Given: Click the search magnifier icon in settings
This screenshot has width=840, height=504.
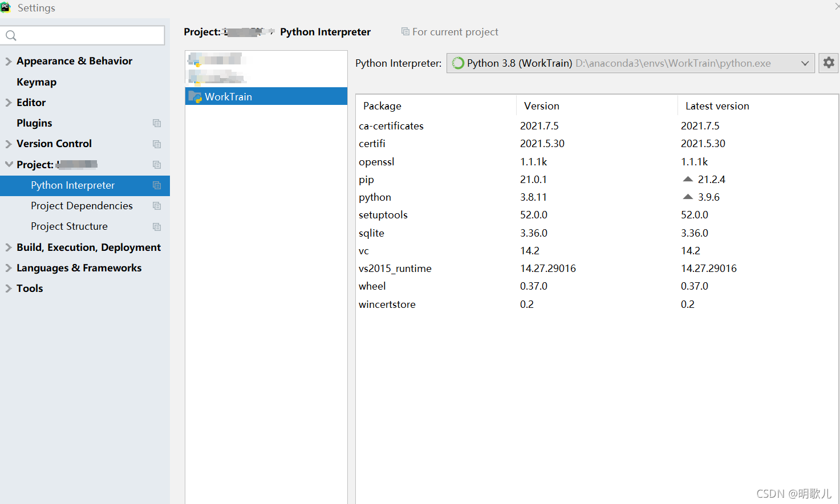Looking at the screenshot, I should point(11,36).
